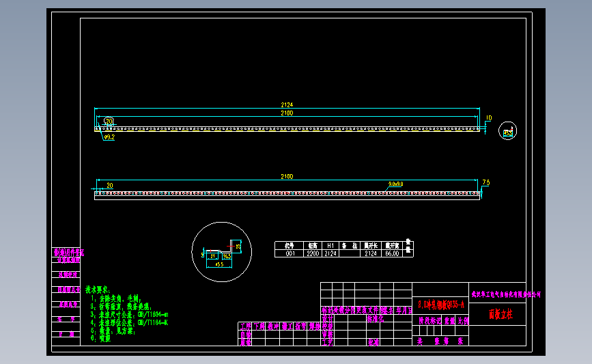Click the 工艺 title block label
The width and height of the screenshot is (592, 364).
click(327, 342)
